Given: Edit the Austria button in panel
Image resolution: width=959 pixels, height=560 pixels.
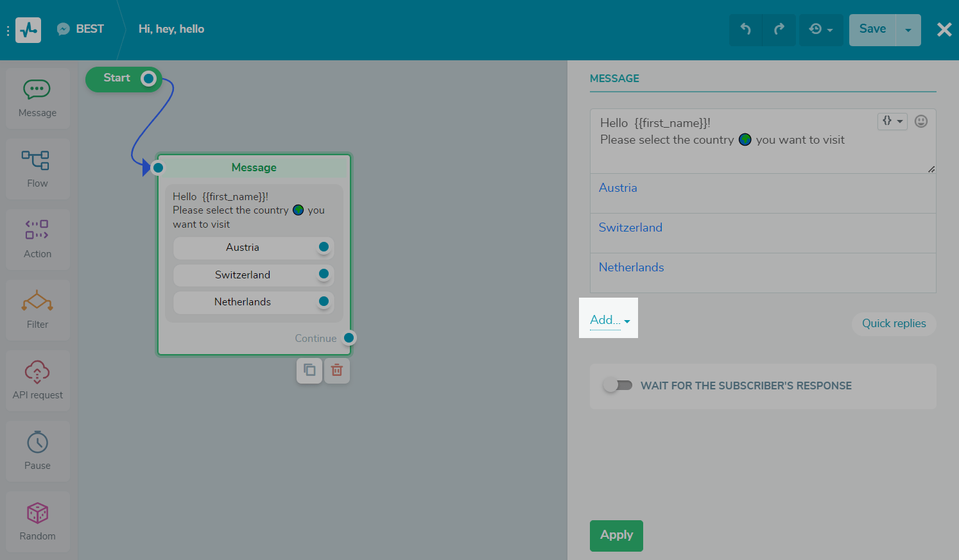Looking at the screenshot, I should click(x=763, y=193).
